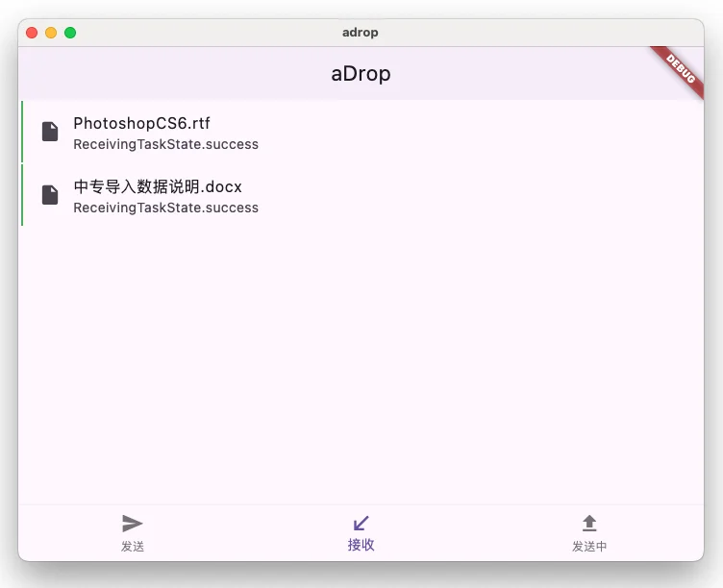Click the aDrop header title
Screen dimensions: 723x588
(x=361, y=74)
